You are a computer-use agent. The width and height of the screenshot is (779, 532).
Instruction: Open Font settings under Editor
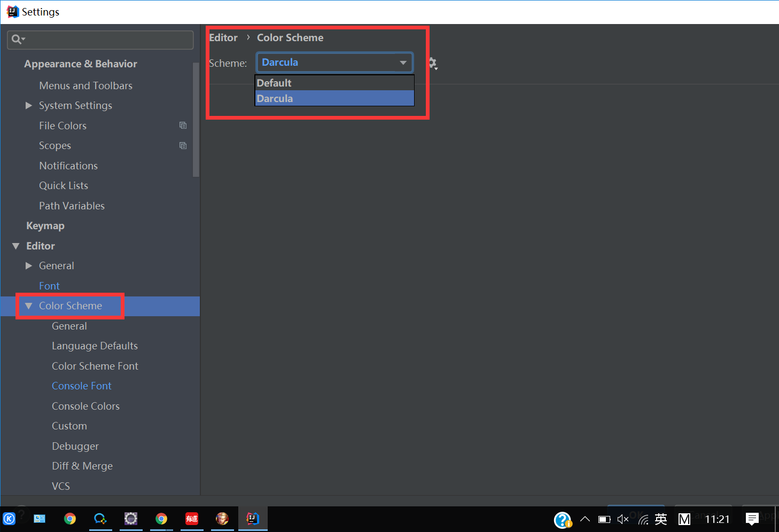[x=49, y=286]
